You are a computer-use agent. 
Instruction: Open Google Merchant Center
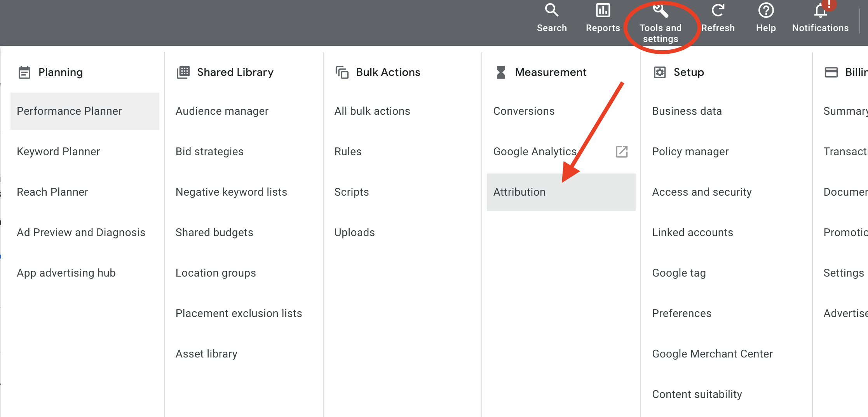point(712,354)
